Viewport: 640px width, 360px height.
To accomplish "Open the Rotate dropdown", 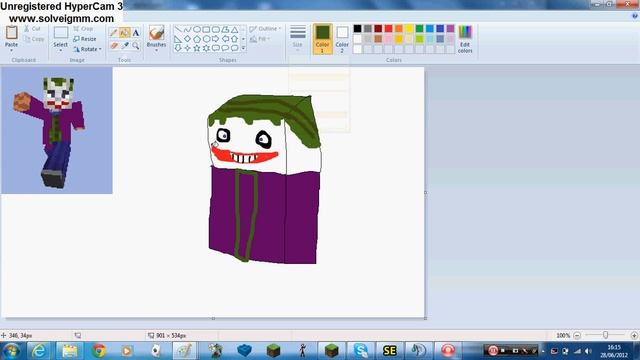I will coord(87,49).
